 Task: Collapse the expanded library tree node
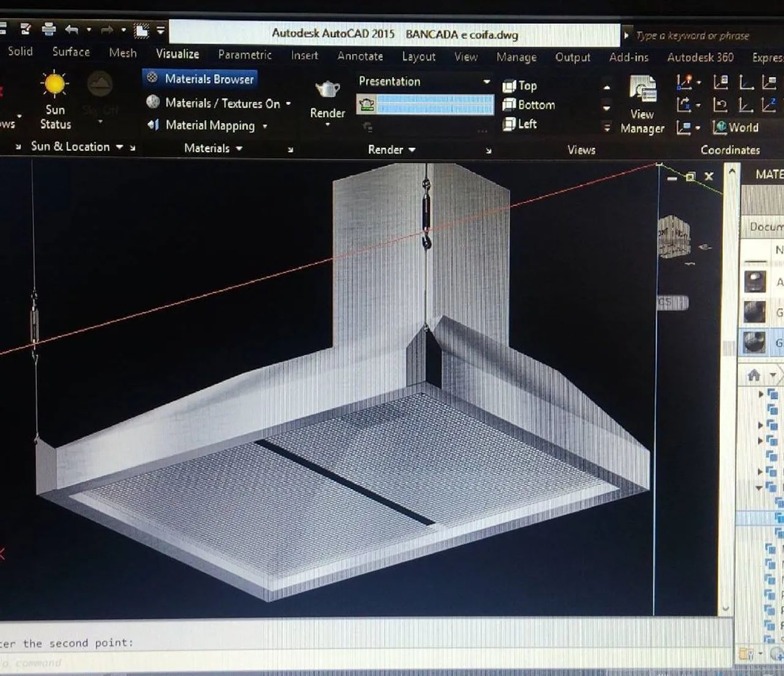pos(759,488)
